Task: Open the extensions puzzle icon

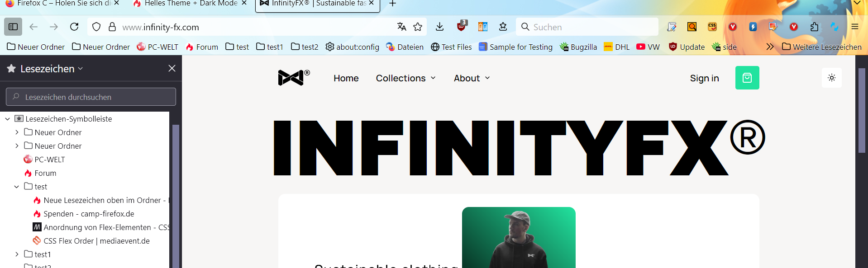Action: [814, 27]
